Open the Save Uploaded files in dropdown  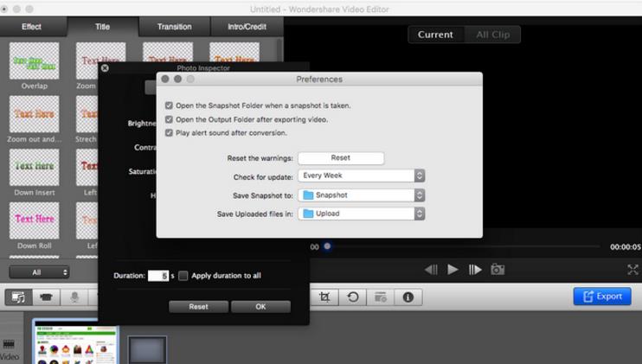click(x=362, y=214)
